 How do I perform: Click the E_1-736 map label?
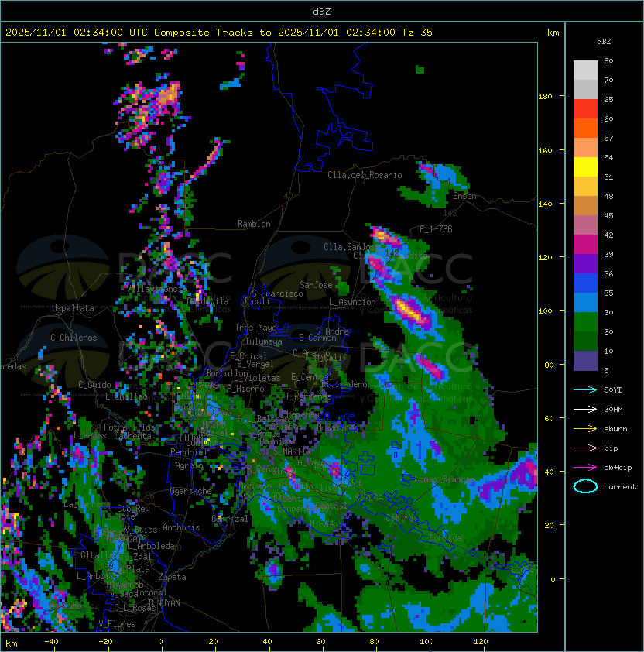click(436, 229)
